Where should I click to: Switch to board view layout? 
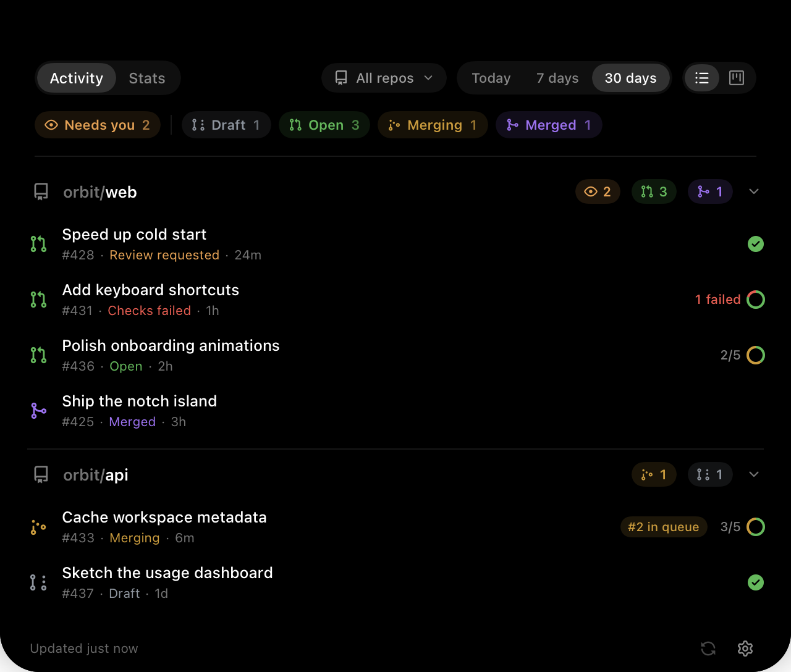737,78
